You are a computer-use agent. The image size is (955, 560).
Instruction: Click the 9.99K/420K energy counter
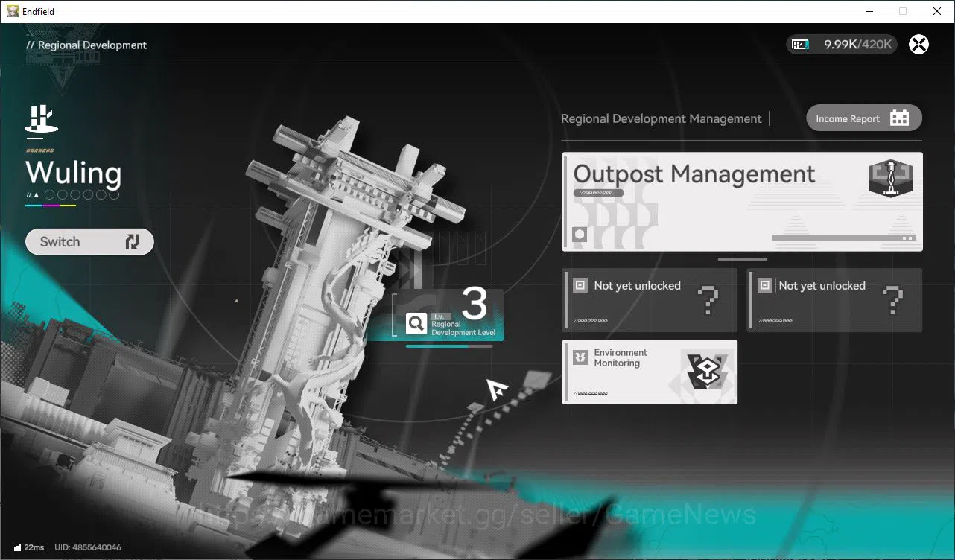tap(858, 45)
